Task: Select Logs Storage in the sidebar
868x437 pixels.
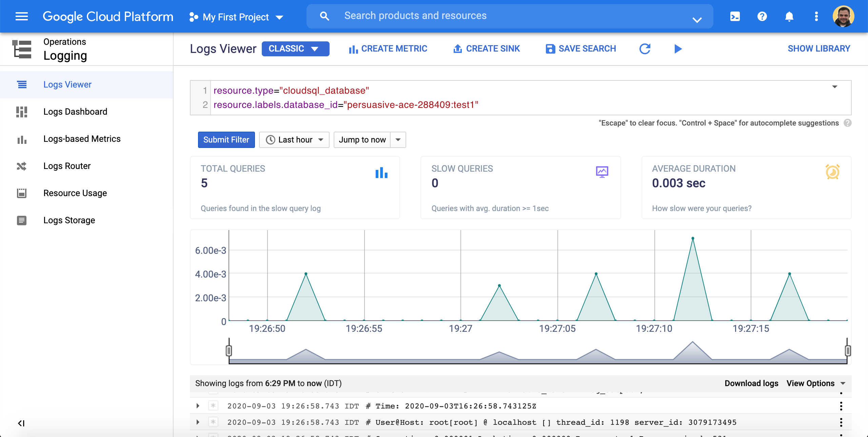Action: point(87,220)
